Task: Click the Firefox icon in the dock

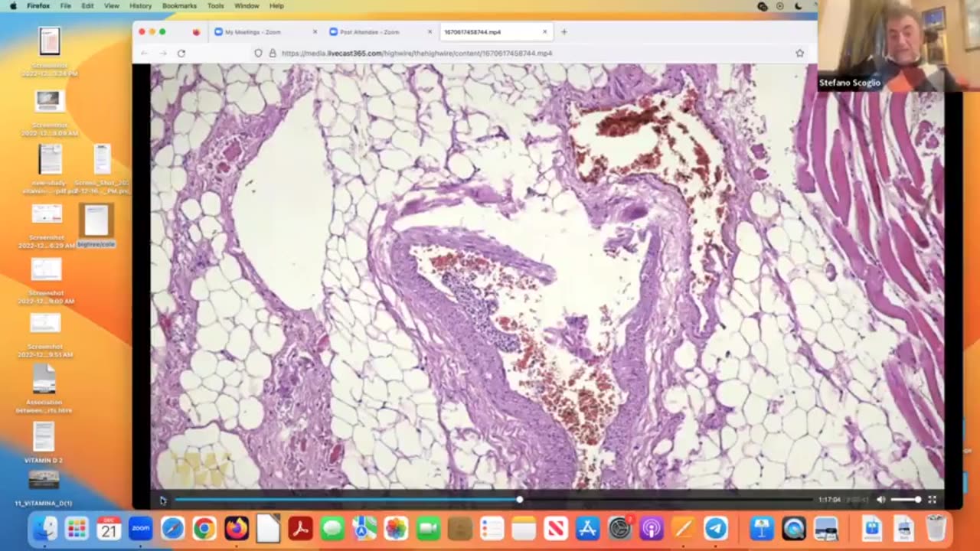Action: tap(237, 528)
